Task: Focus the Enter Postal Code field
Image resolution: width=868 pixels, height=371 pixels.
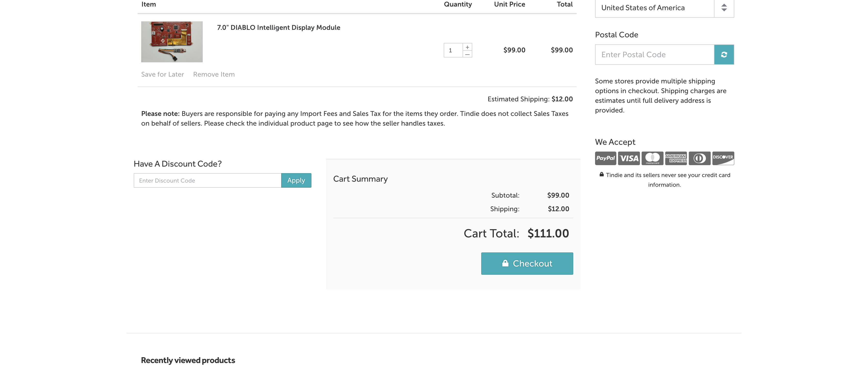Action: [654, 55]
